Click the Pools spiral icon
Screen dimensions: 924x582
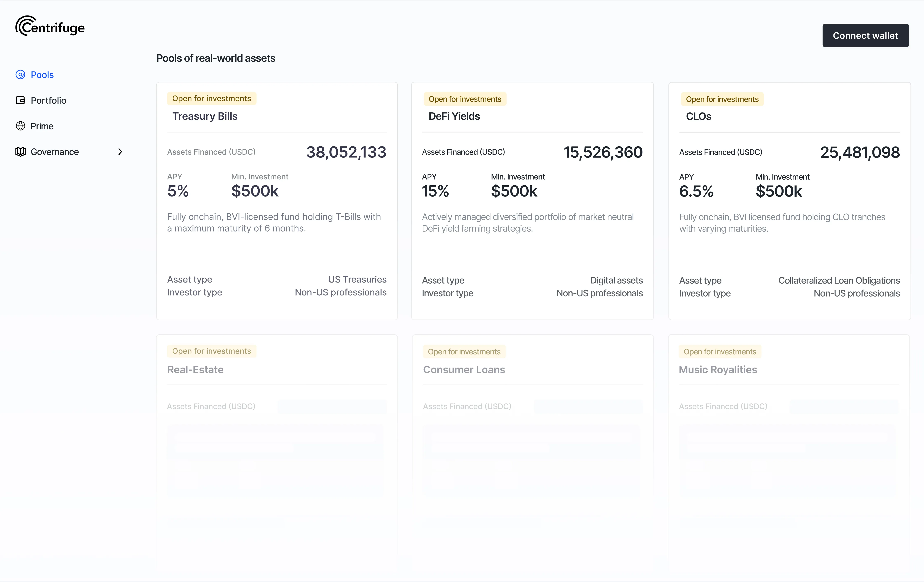20,75
